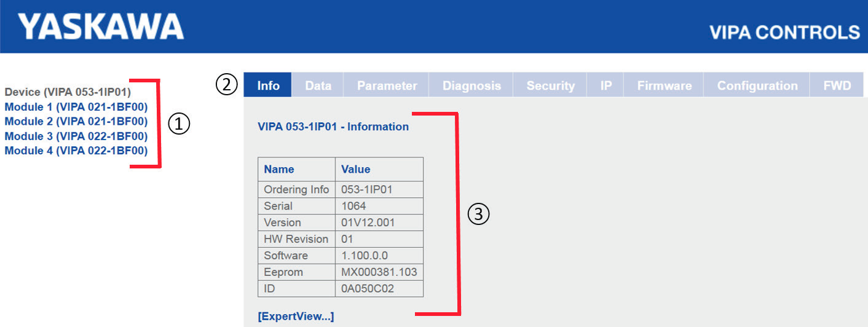The height and width of the screenshot is (327, 868).
Task: Select the Security tab
Action: [x=550, y=85]
